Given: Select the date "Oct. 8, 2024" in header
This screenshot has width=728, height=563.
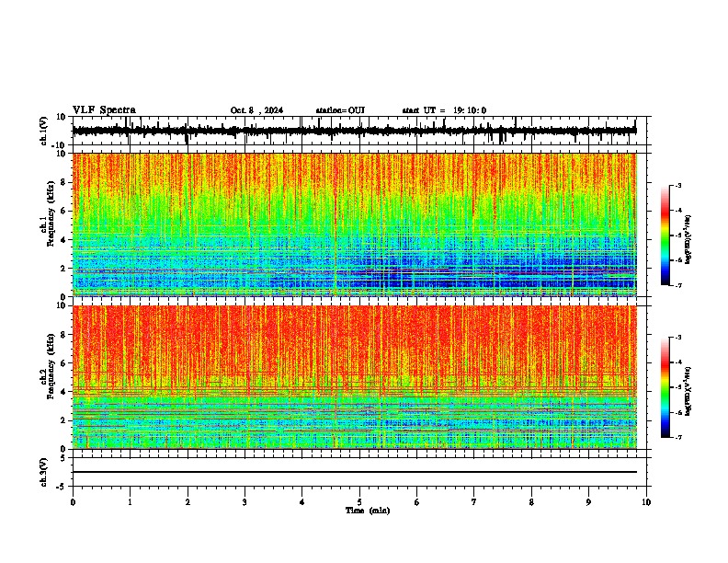Looking at the screenshot, I should pos(256,110).
